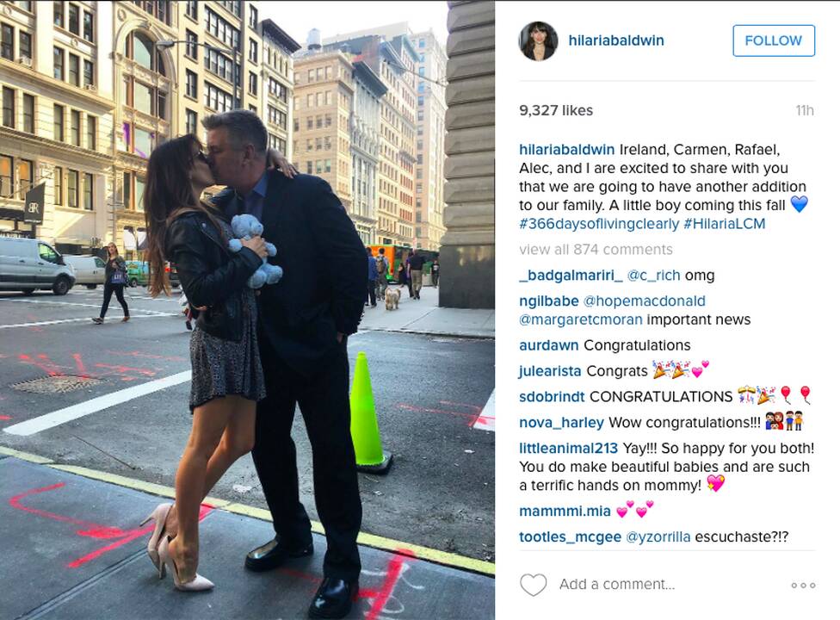Open hilariabaldwin username in the header
Viewport: 840px width, 620px height.
click(616, 40)
